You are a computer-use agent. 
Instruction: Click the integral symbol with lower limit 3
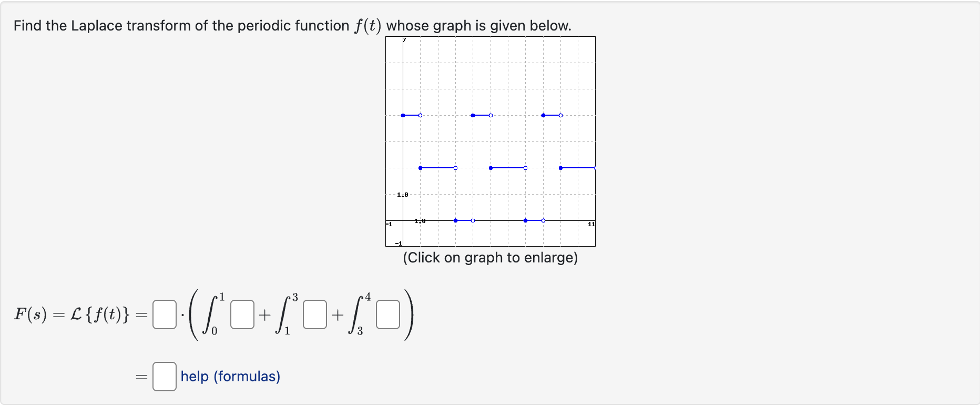pyautogui.click(x=356, y=314)
